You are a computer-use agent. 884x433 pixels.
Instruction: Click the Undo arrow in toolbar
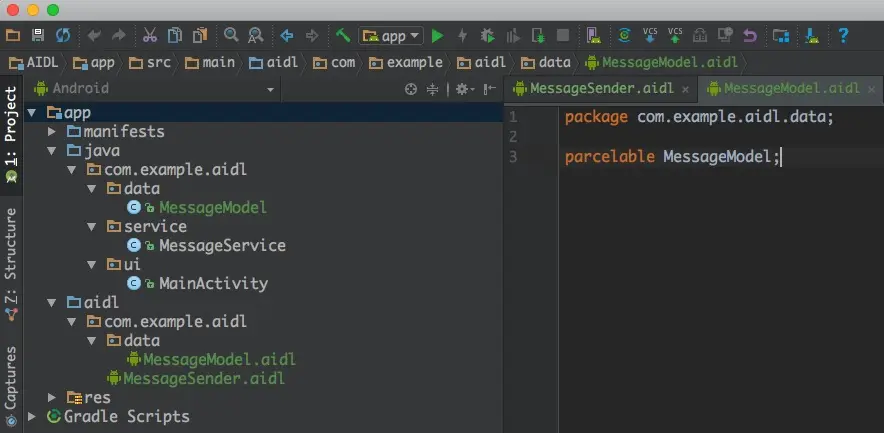tap(94, 36)
